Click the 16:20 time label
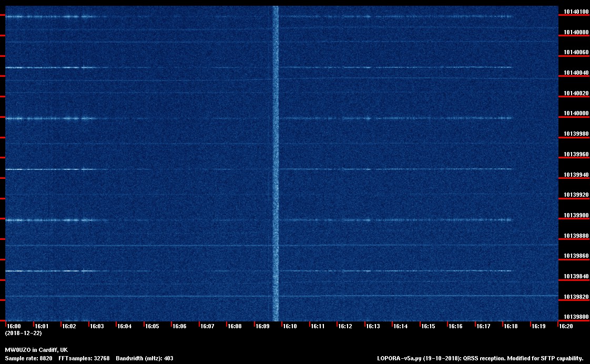 tap(566, 327)
